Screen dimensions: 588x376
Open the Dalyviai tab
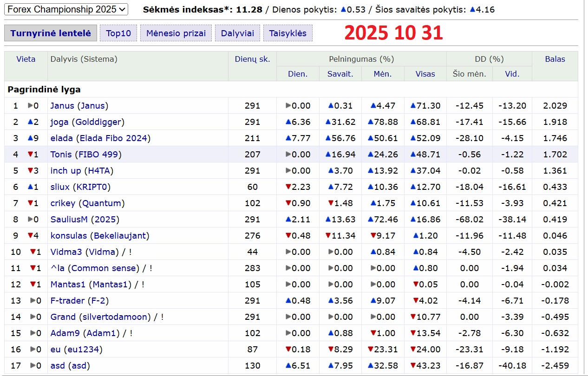(x=237, y=33)
